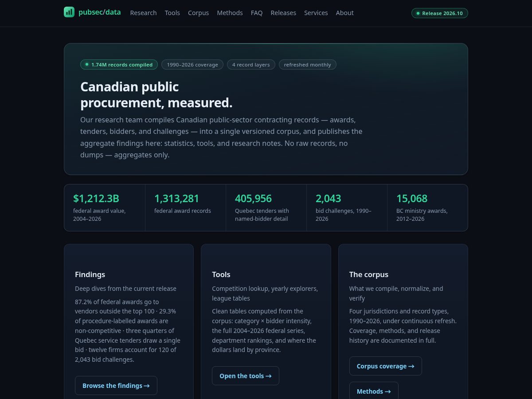532x399 pixels.
Task: Click The corpus card heading
Action: click(x=369, y=274)
